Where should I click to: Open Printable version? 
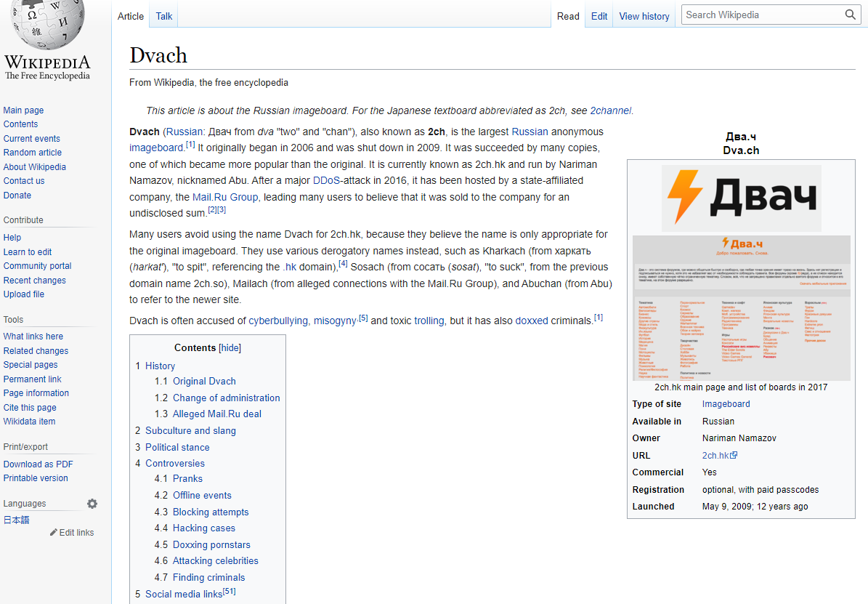coord(36,478)
